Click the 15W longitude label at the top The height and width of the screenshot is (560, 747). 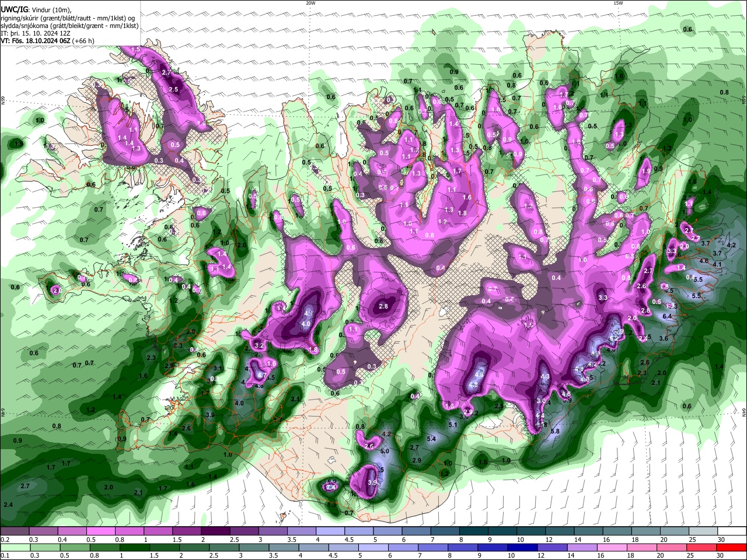pyautogui.click(x=617, y=3)
